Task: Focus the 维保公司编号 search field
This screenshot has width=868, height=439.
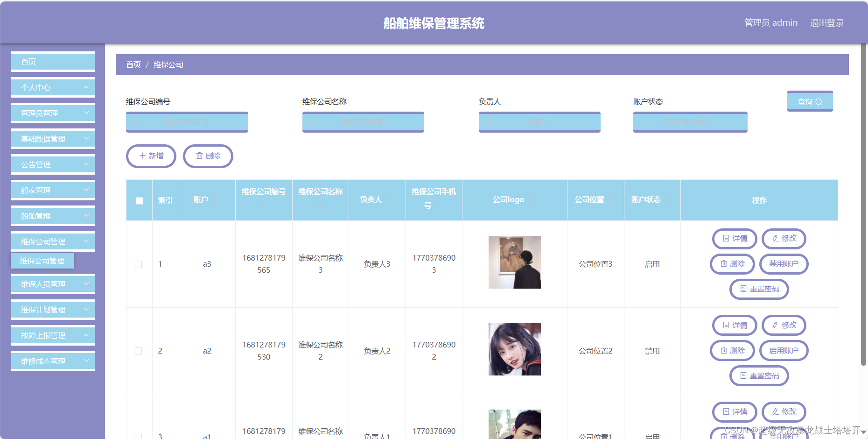Action: 187,122
